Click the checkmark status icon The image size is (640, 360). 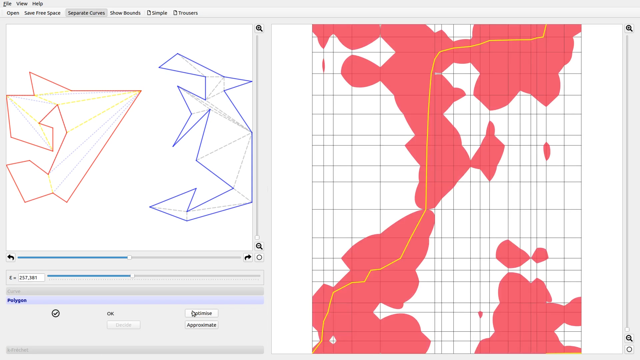pos(56,313)
